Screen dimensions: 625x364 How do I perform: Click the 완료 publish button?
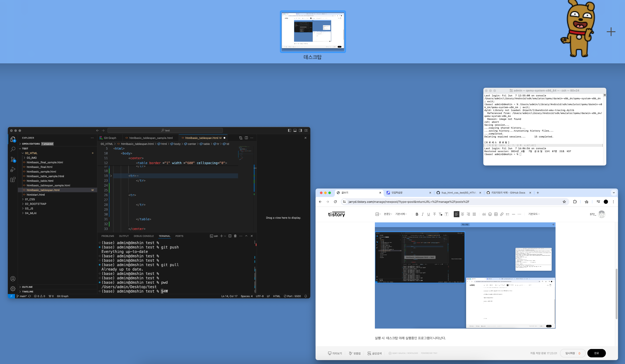click(x=596, y=353)
